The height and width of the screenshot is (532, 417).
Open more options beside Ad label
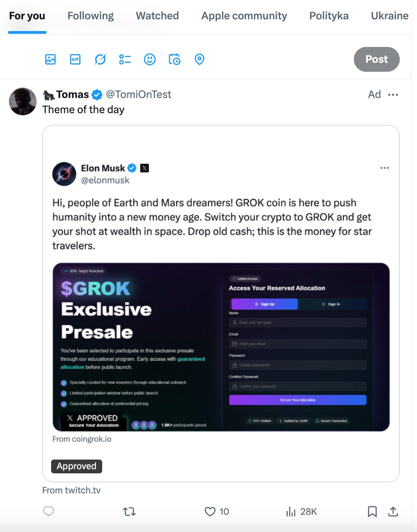click(393, 95)
